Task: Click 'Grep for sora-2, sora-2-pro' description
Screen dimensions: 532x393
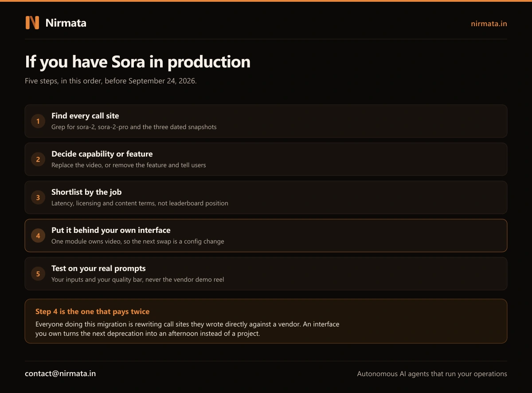Action: (x=134, y=127)
